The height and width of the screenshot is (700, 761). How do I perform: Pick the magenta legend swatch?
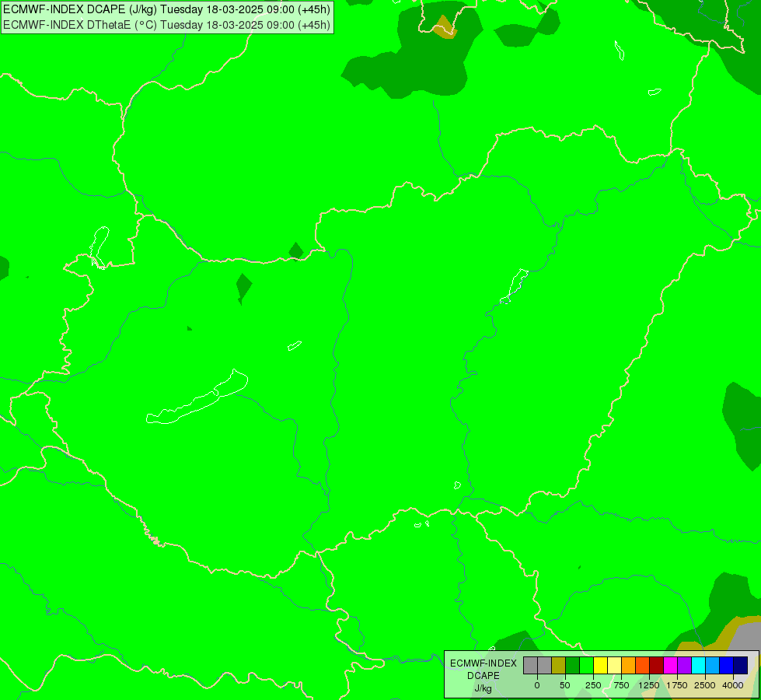coord(671,665)
